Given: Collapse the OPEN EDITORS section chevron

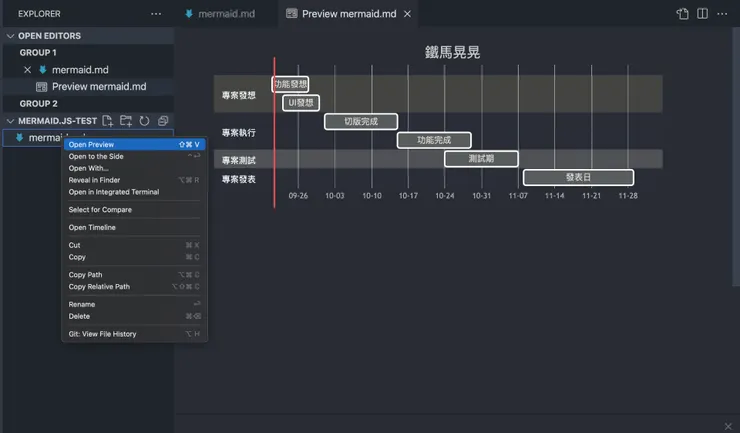Looking at the screenshot, I should (10, 36).
